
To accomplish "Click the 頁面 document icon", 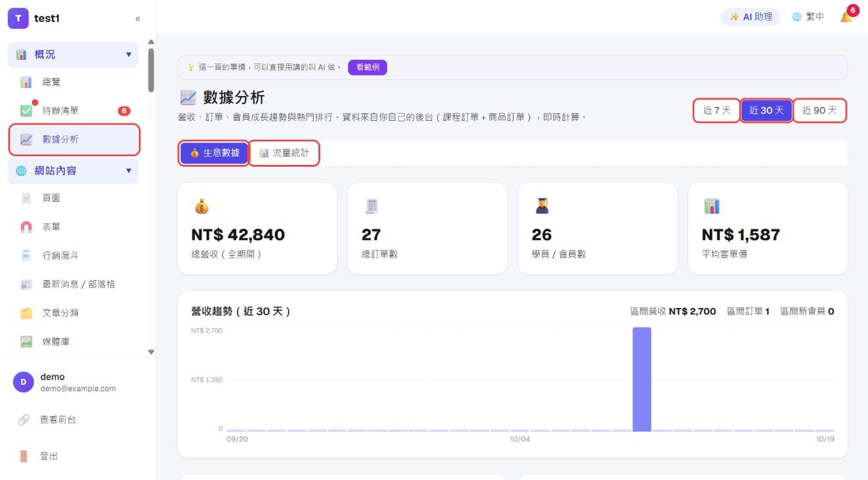I will pyautogui.click(x=26, y=198).
